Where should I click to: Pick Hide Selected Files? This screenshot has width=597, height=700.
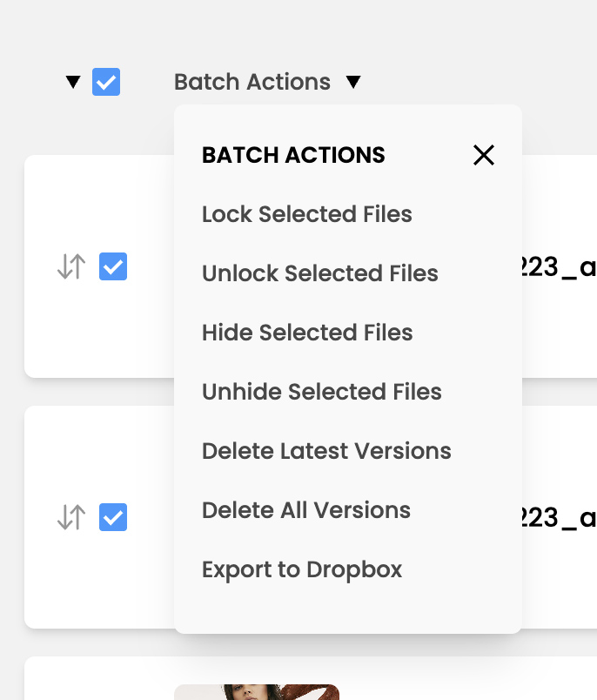click(x=307, y=333)
